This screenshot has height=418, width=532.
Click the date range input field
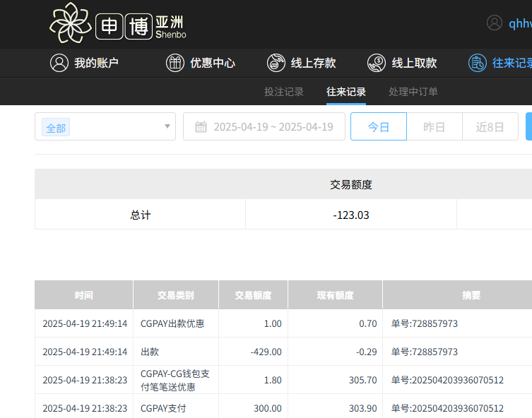pyautogui.click(x=273, y=127)
